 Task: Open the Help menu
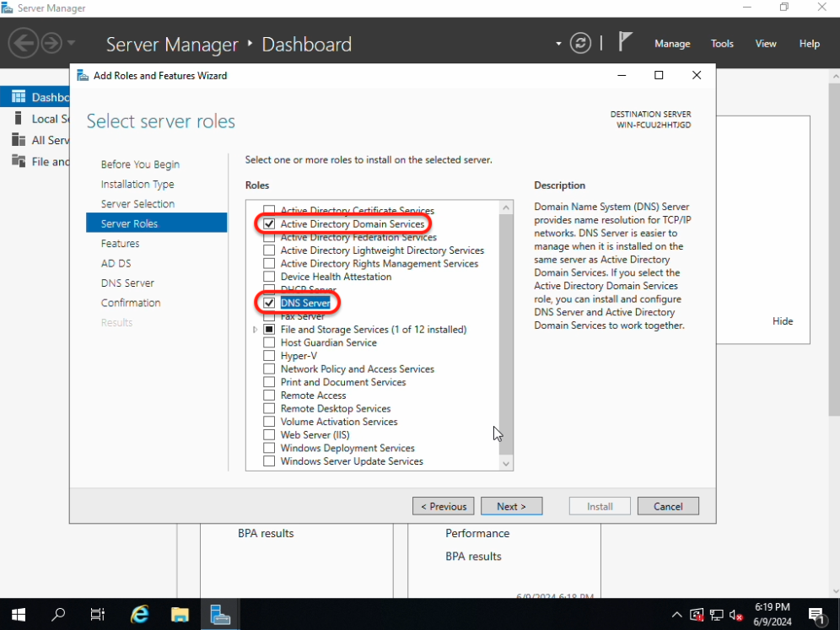809,43
